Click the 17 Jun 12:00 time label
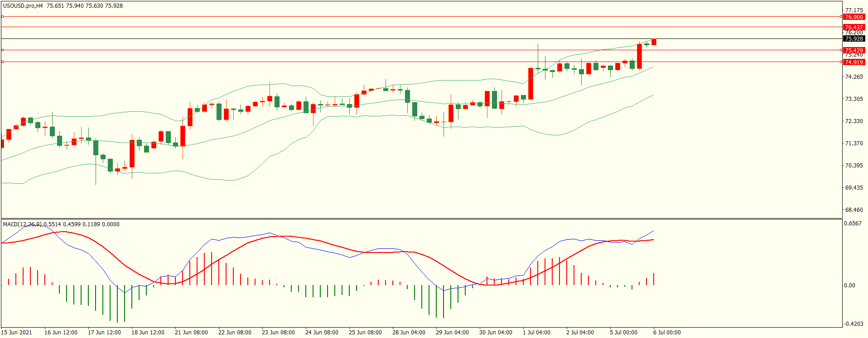The image size is (868, 338). [x=104, y=333]
